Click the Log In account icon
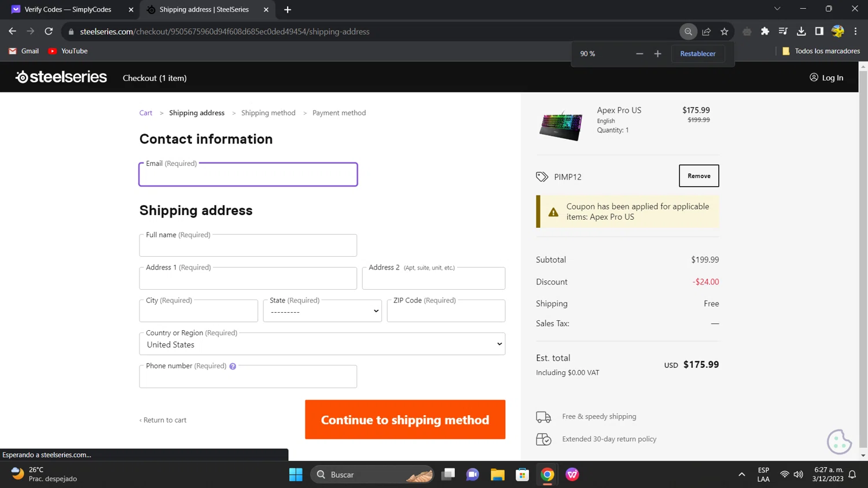Viewport: 868px width, 488px height. tap(814, 77)
